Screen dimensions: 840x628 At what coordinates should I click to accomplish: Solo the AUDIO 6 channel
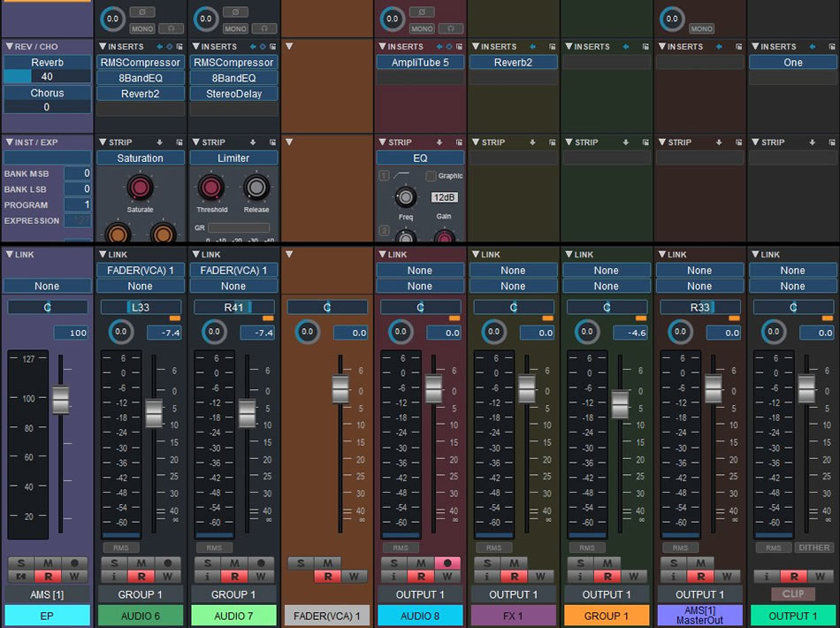coord(116,563)
